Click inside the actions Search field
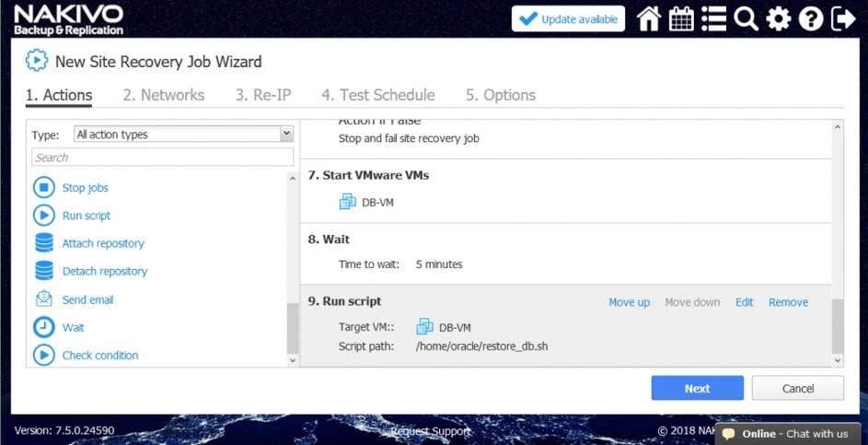 [x=162, y=158]
